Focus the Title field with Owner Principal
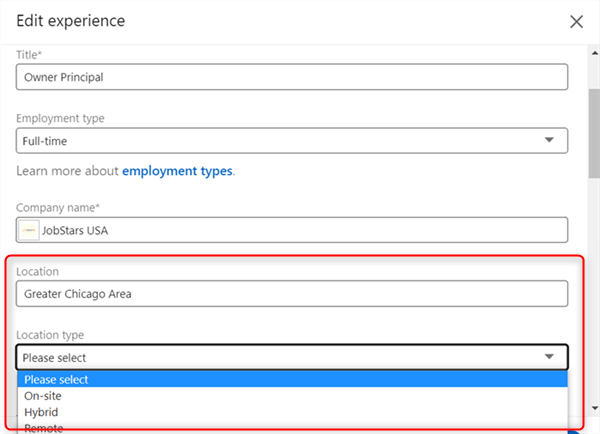This screenshot has width=600, height=434. (292, 77)
